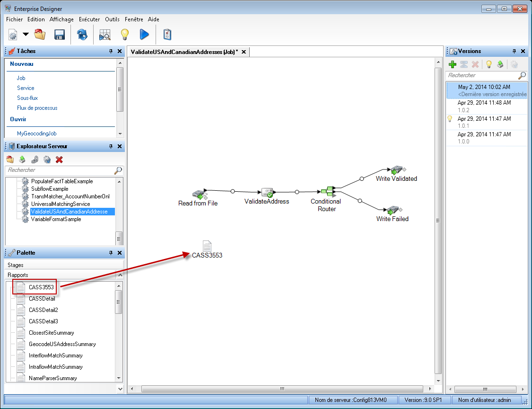Open the dropdown arrow beside New icon

pos(26,35)
